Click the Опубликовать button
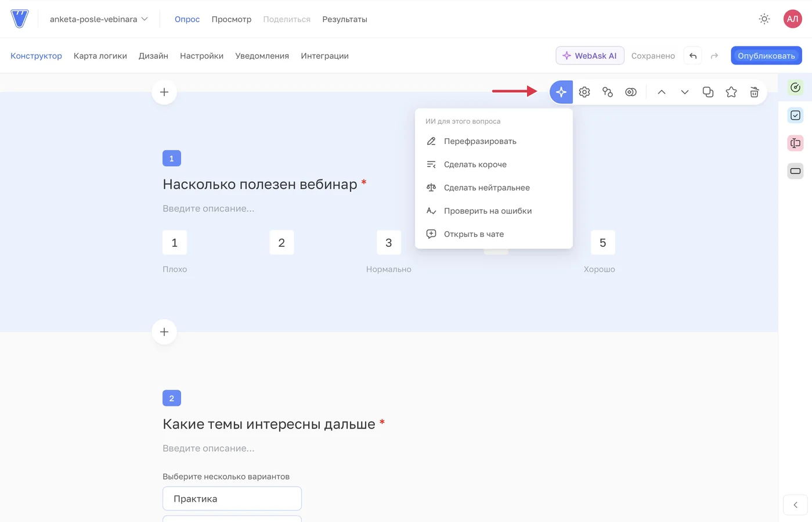The image size is (812, 522). point(766,56)
